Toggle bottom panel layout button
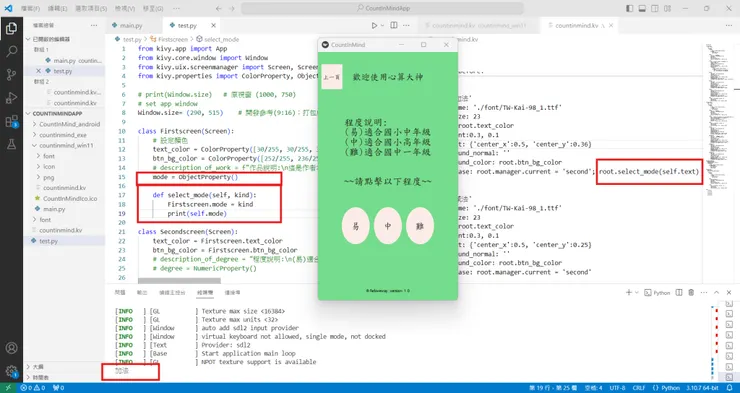Viewport: 740px width, 393px height. point(642,8)
